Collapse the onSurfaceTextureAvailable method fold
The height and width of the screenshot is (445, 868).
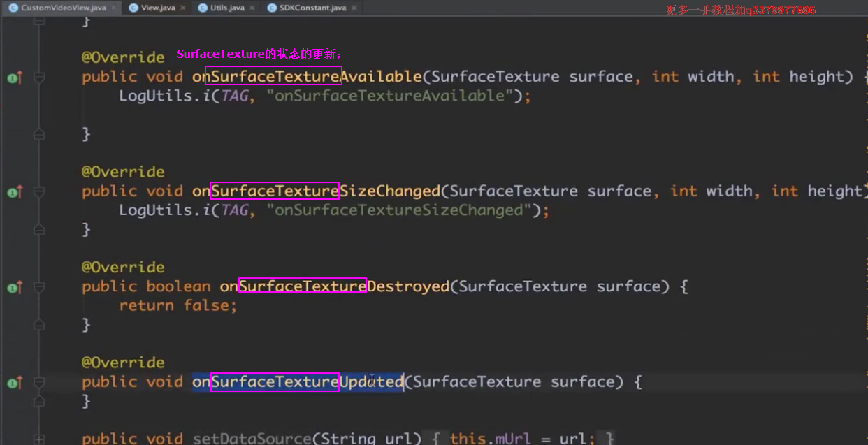39,78
